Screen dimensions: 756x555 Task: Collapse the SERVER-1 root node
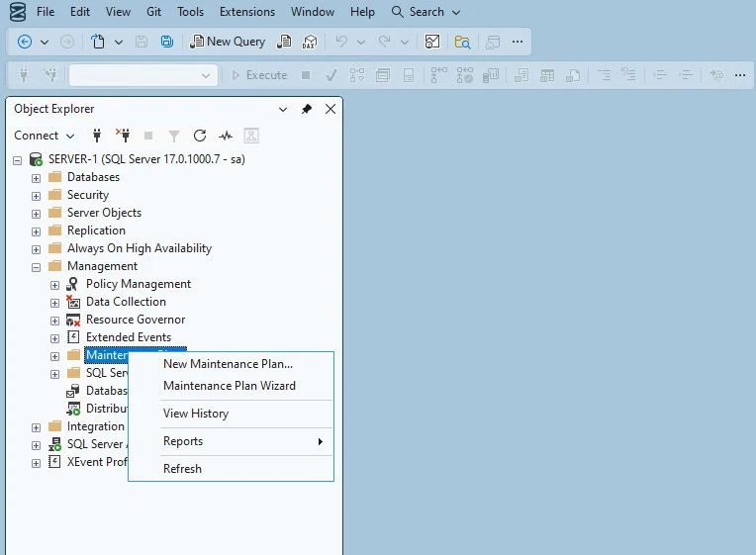18,160
